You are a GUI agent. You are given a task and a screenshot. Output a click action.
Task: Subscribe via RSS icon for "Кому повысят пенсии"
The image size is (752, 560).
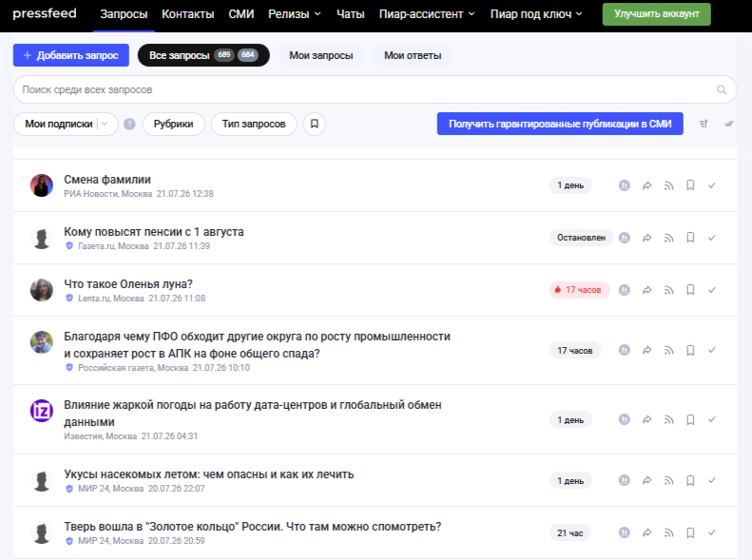coord(668,238)
